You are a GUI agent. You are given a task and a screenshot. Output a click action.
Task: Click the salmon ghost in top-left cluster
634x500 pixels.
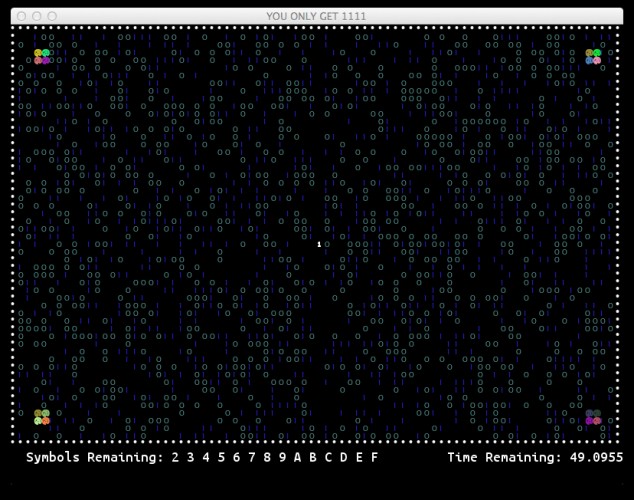[x=38, y=60]
